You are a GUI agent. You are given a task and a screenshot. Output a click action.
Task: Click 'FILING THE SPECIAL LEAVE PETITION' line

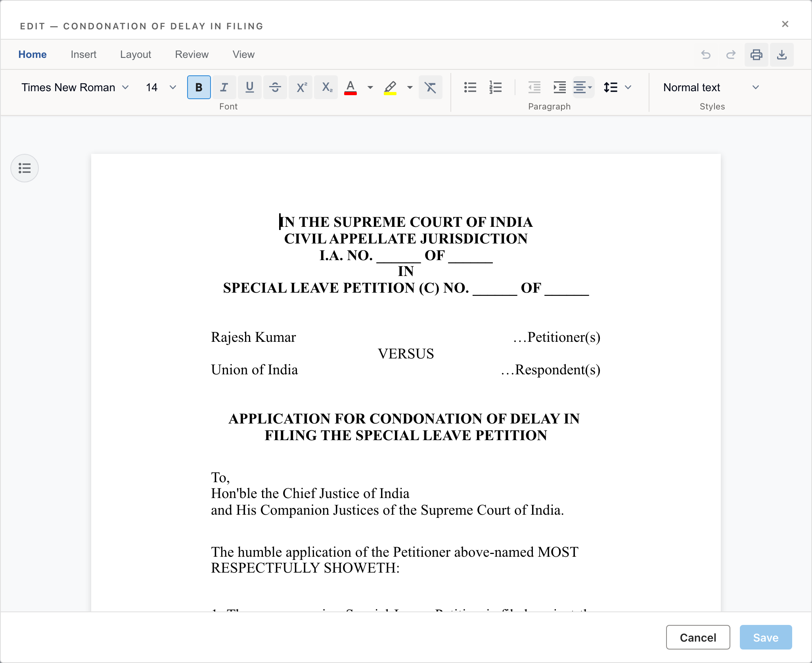pyautogui.click(x=406, y=435)
